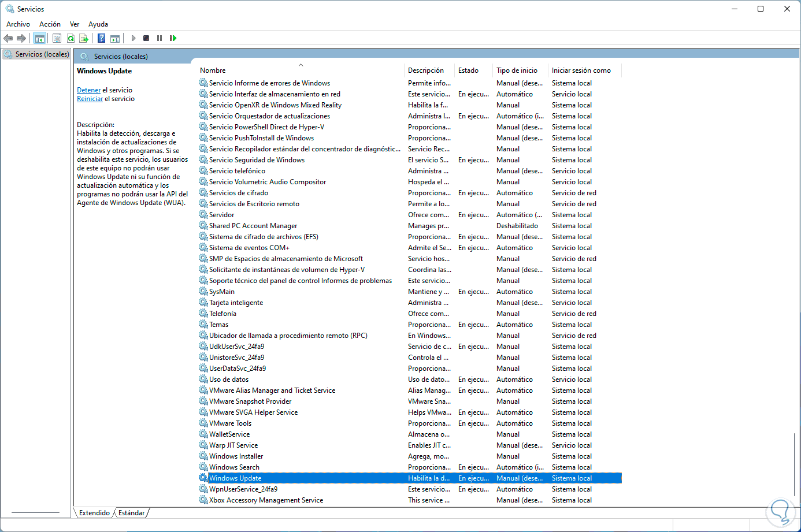Viewport: 801px width, 532px height.
Task: Refresh the services list via toolbar
Action: [x=71, y=38]
